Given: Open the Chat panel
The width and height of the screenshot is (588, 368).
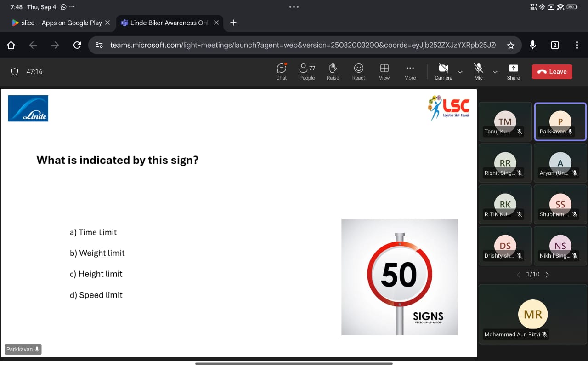Looking at the screenshot, I should 281,71.
